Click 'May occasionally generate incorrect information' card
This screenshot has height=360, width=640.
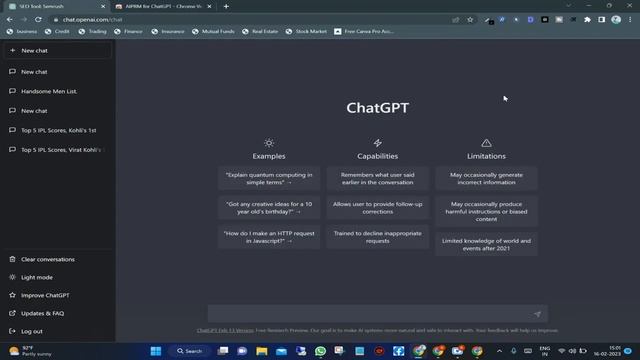[486, 178]
